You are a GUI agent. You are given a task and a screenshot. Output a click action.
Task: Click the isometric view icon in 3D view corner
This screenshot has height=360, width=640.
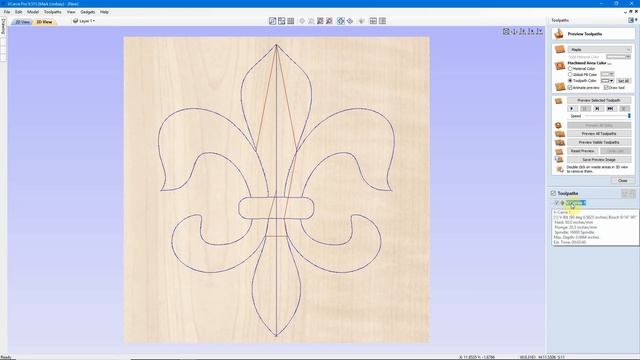coord(506,31)
